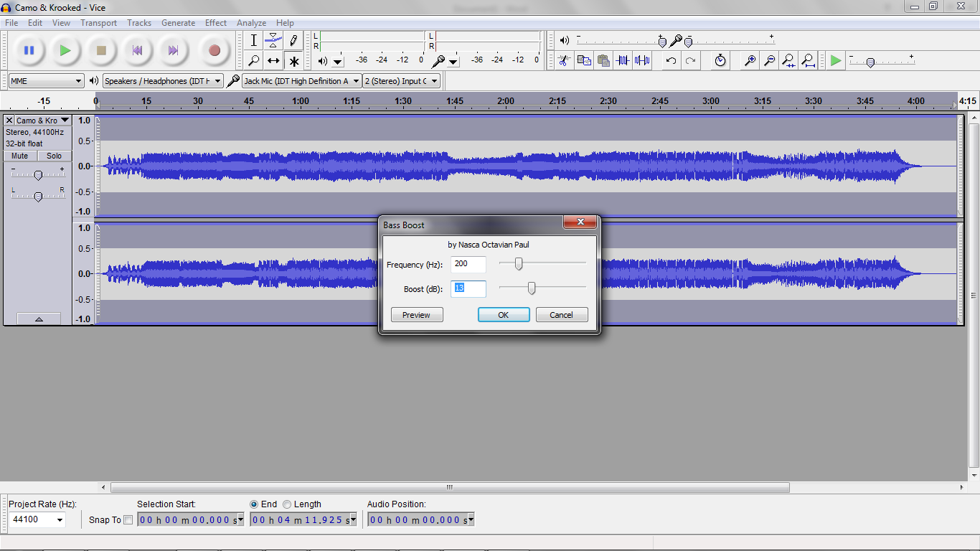Open the output meter dropdown arrow
Viewport: 980px width, 551px height.
[x=338, y=62]
